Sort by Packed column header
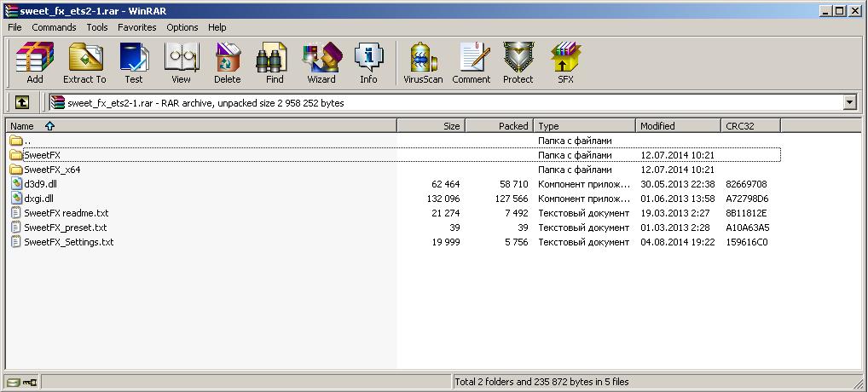 (500, 126)
